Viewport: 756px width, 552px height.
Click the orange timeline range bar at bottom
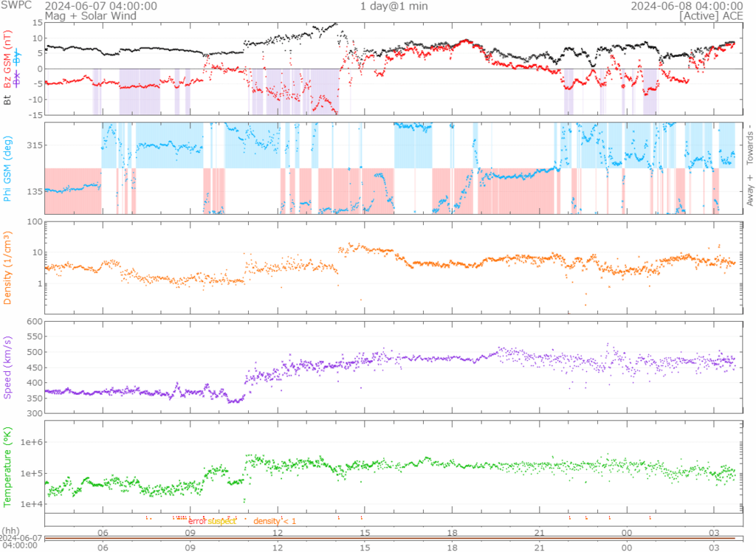click(391, 538)
